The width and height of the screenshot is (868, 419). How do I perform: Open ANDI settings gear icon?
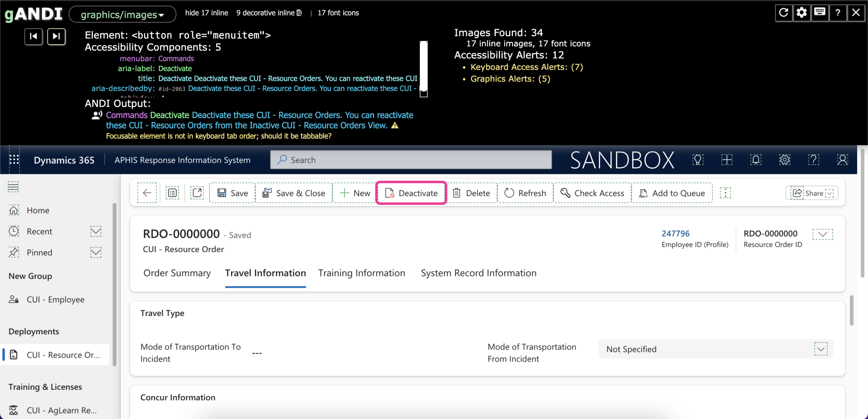802,13
